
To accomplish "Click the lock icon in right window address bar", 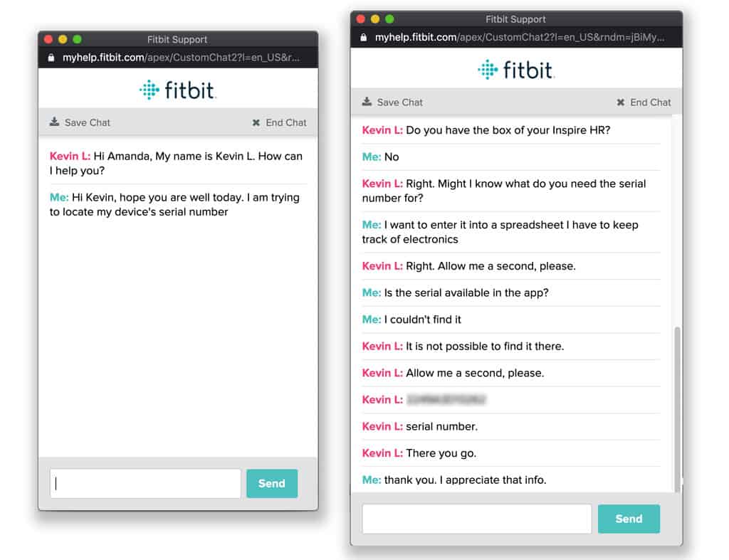I will point(364,38).
